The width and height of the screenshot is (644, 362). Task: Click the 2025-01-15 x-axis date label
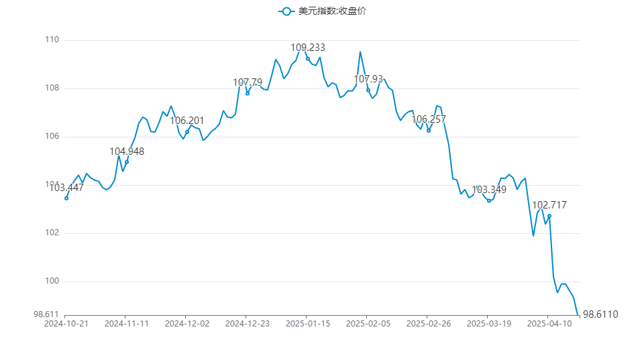pos(308,323)
